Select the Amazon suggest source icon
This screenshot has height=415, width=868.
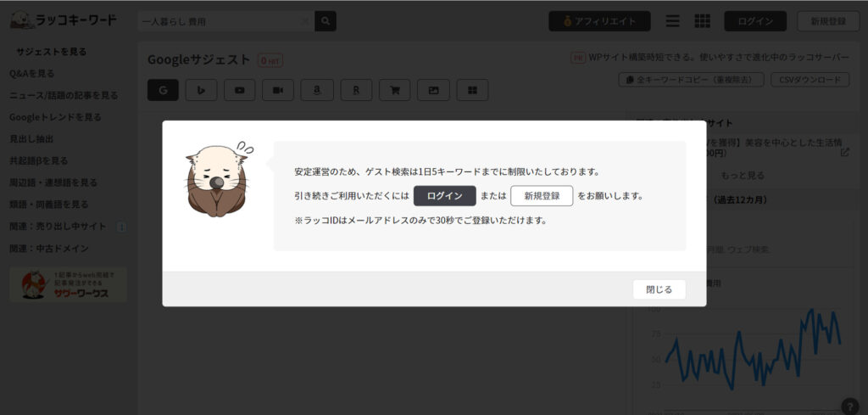click(317, 90)
